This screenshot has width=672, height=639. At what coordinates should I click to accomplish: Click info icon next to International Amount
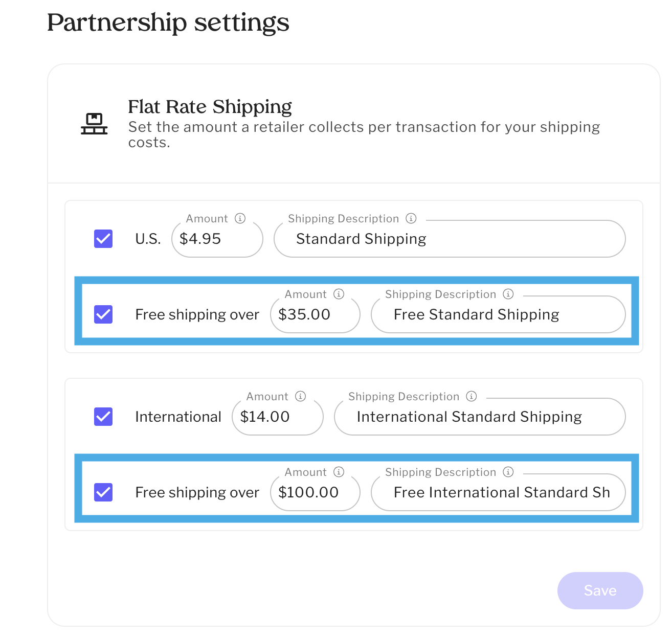(301, 396)
